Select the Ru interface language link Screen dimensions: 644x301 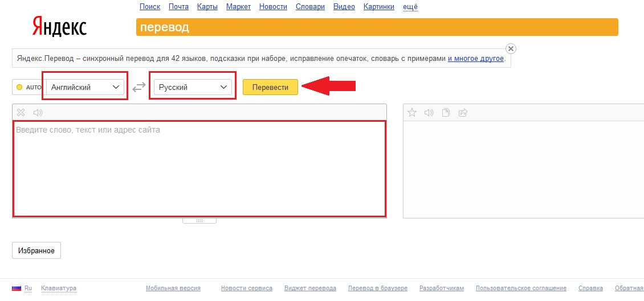point(28,288)
